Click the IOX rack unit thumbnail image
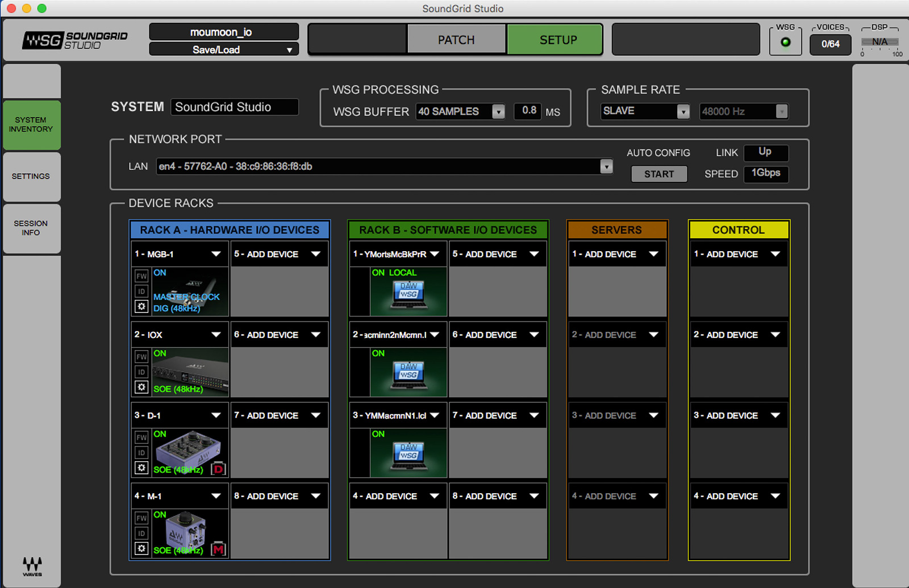Image resolution: width=909 pixels, height=588 pixels. tap(191, 372)
